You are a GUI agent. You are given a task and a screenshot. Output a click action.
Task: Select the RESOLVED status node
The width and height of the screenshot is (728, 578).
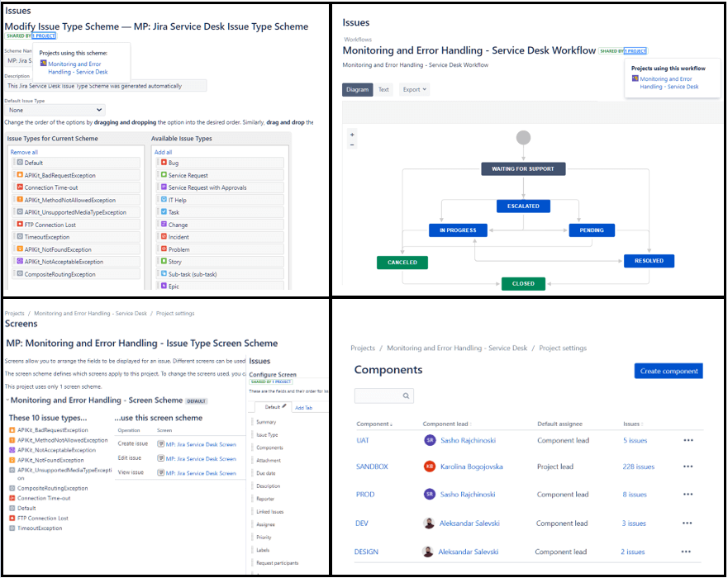(649, 261)
